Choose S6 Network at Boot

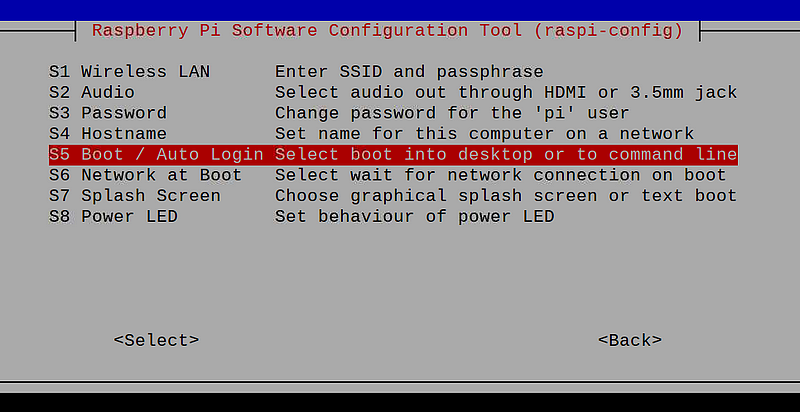point(145,175)
